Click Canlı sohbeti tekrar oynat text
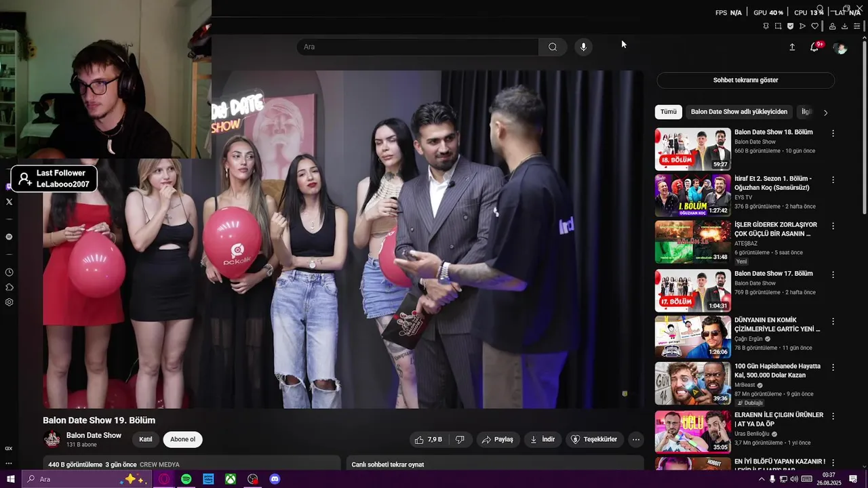 [x=388, y=465]
